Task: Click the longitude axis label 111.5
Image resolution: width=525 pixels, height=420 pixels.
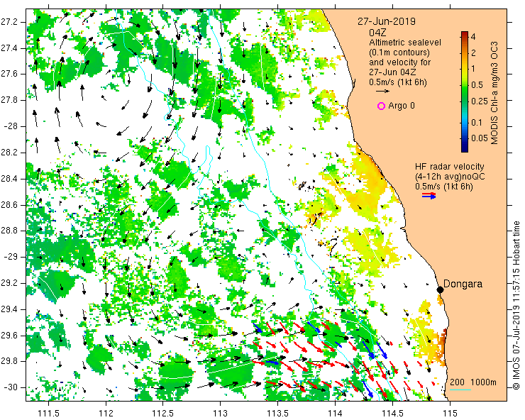Action: tap(49, 414)
